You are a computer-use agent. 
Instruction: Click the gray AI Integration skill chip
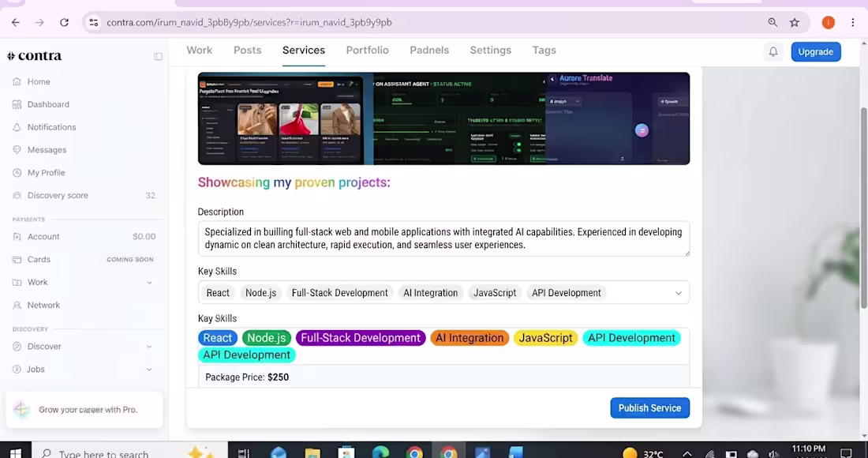(430, 293)
